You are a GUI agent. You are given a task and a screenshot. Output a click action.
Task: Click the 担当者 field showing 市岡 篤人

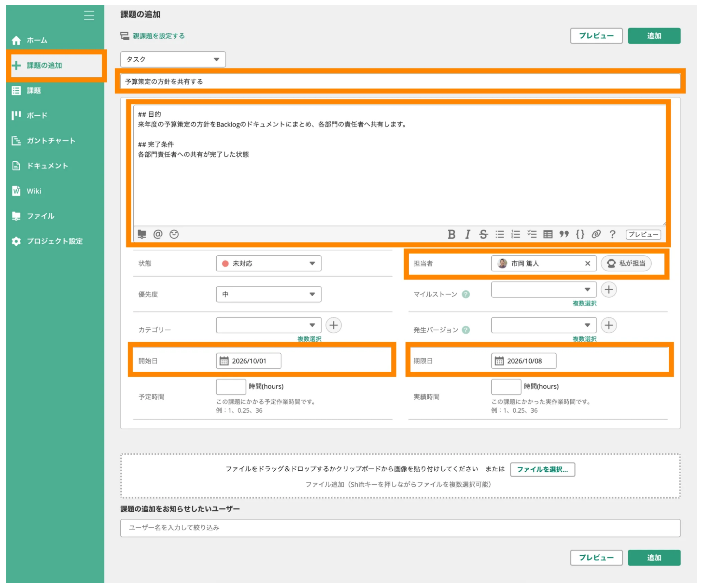point(544,264)
